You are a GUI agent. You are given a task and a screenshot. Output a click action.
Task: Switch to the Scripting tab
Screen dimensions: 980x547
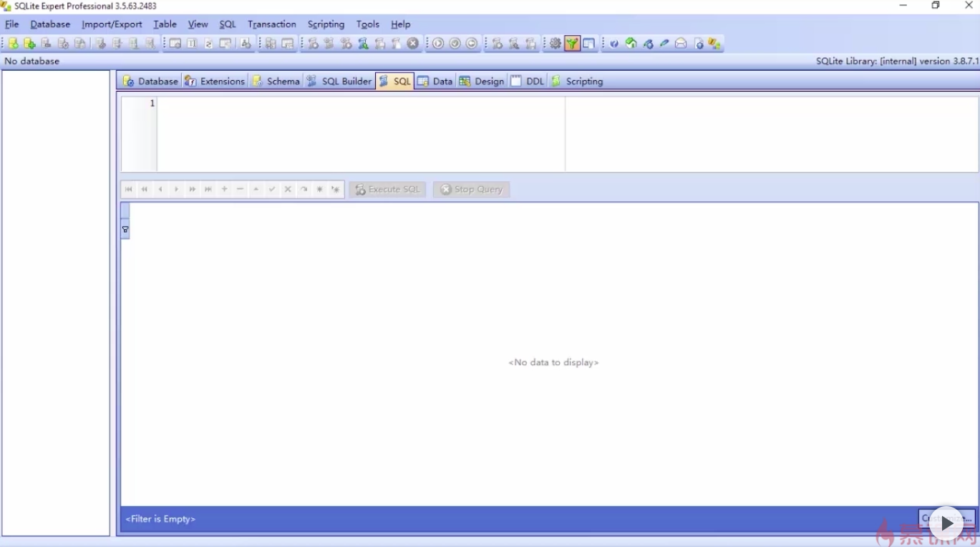click(576, 81)
